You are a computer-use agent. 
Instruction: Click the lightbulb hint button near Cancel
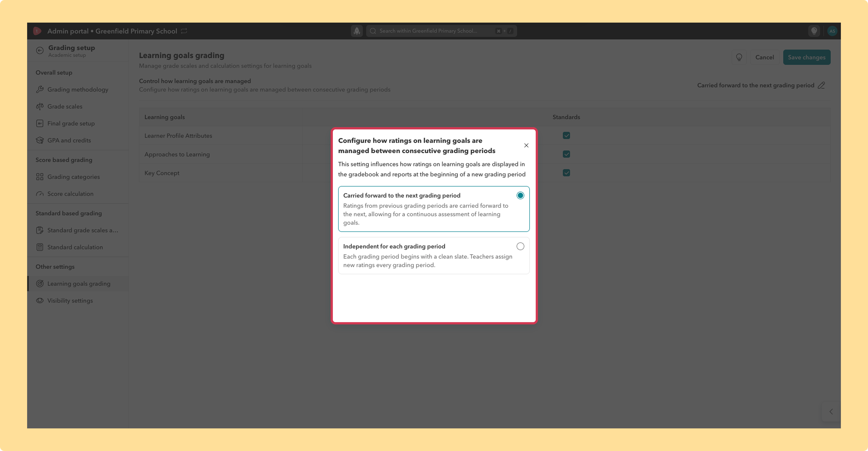pyautogui.click(x=739, y=57)
